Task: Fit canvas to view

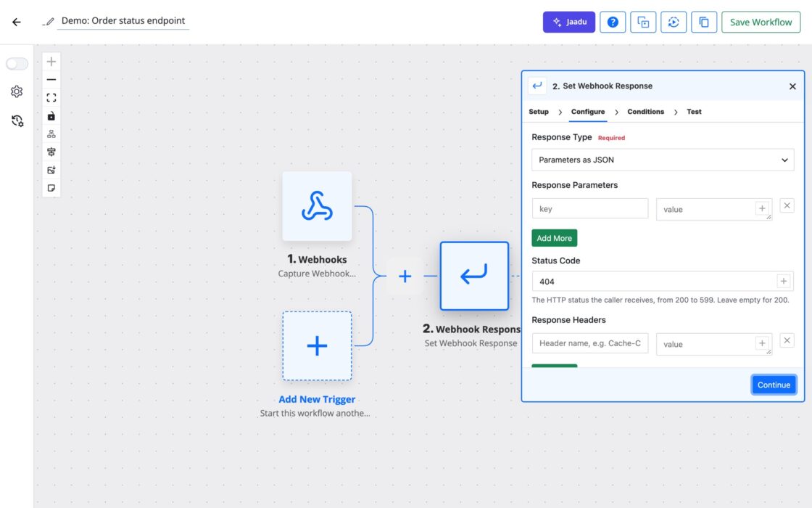Action: click(51, 98)
